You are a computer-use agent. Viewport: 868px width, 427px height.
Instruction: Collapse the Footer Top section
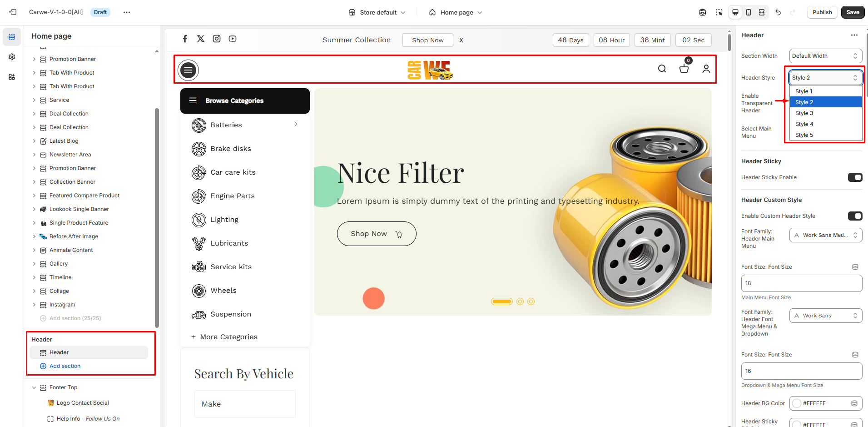(x=34, y=387)
